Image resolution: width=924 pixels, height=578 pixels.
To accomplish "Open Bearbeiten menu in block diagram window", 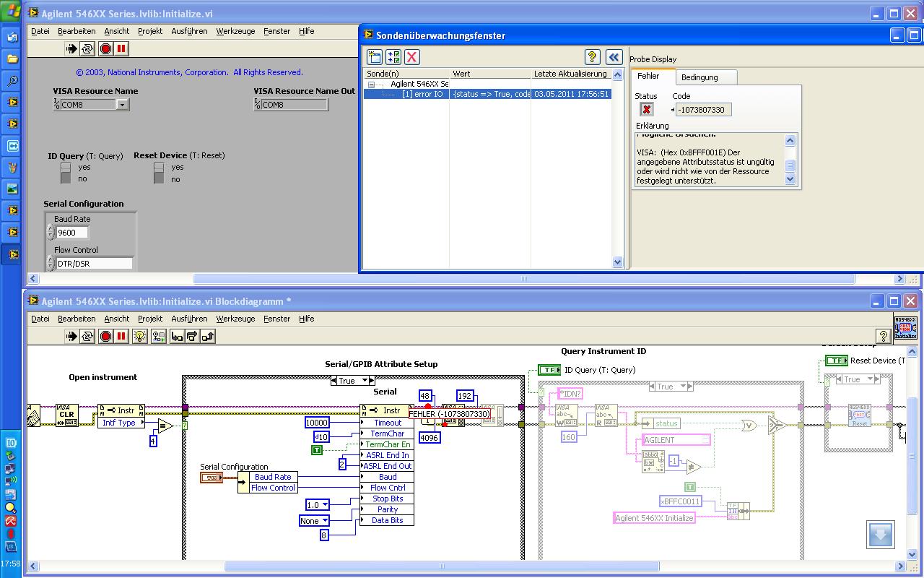I will (77, 319).
